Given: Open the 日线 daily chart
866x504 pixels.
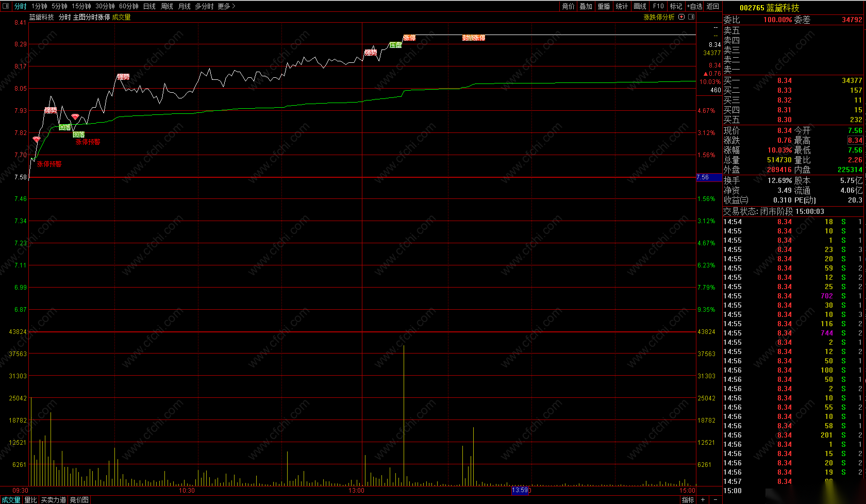Looking at the screenshot, I should click(149, 6).
